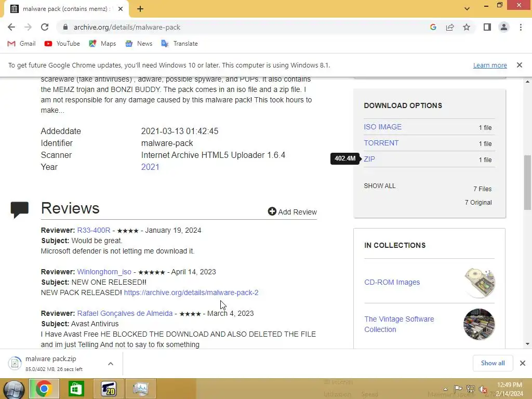
Task: Bookmark this page with the star
Action: click(x=467, y=27)
